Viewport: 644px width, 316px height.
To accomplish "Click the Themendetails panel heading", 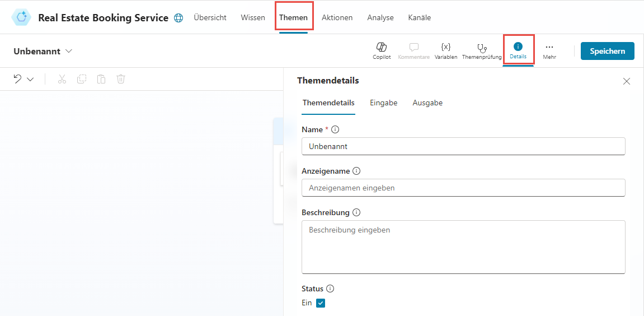I will point(328,81).
